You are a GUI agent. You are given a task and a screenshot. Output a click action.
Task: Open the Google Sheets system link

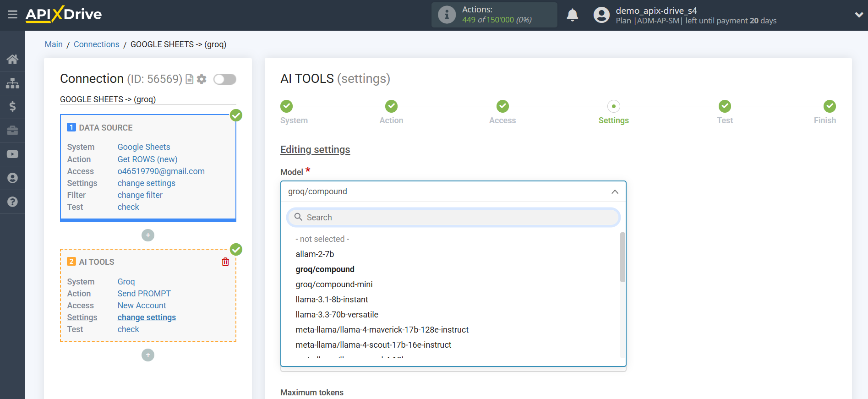144,147
